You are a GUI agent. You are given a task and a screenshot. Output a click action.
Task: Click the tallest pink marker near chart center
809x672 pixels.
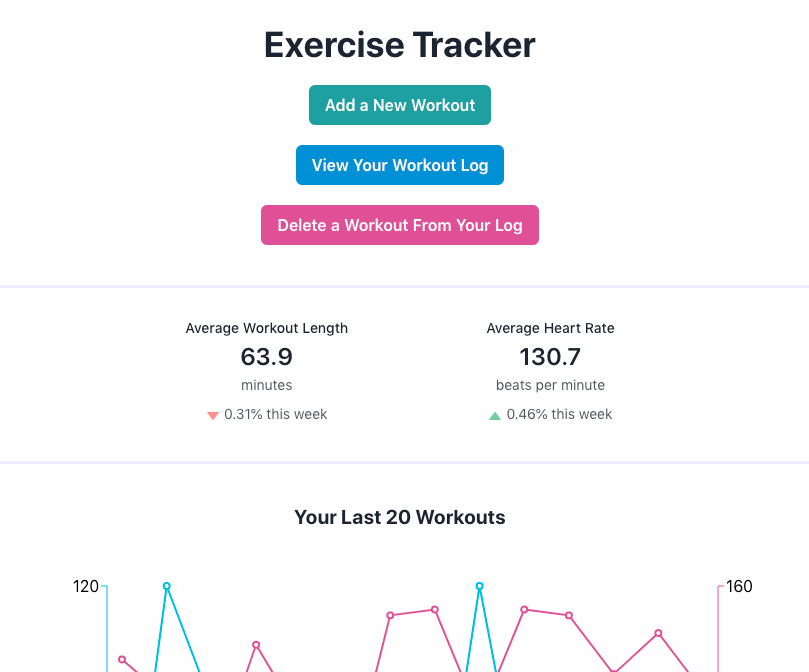pos(434,610)
